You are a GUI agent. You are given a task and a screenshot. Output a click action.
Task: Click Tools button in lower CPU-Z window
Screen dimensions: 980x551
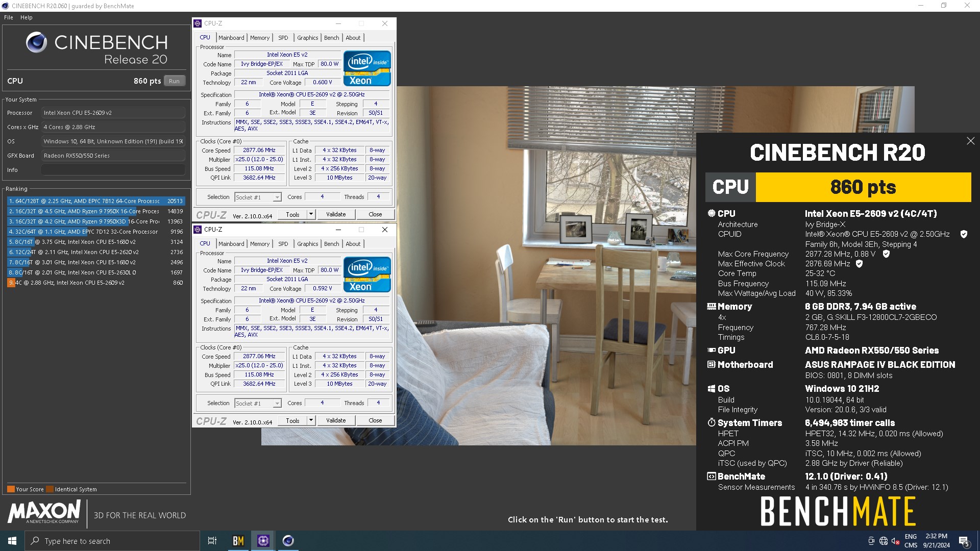(292, 420)
